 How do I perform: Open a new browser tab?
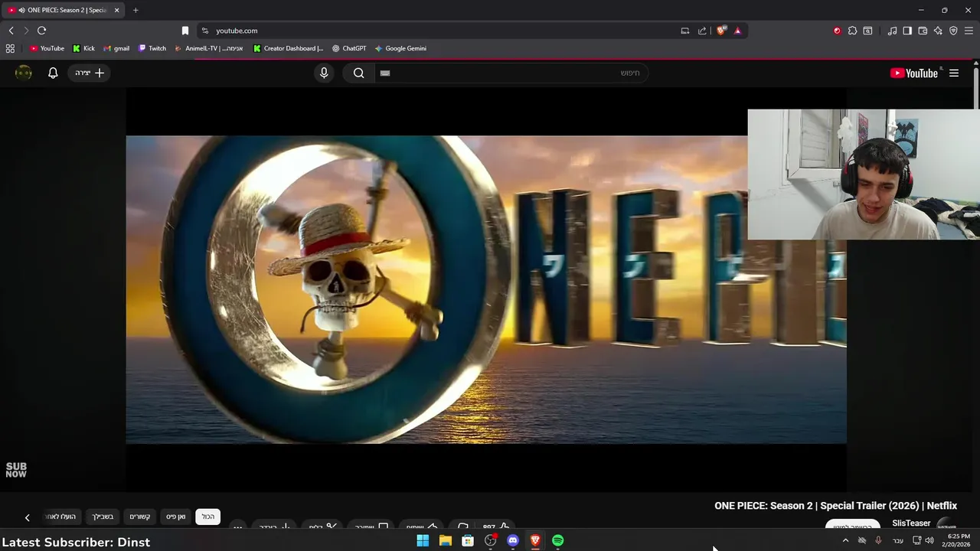[136, 10]
